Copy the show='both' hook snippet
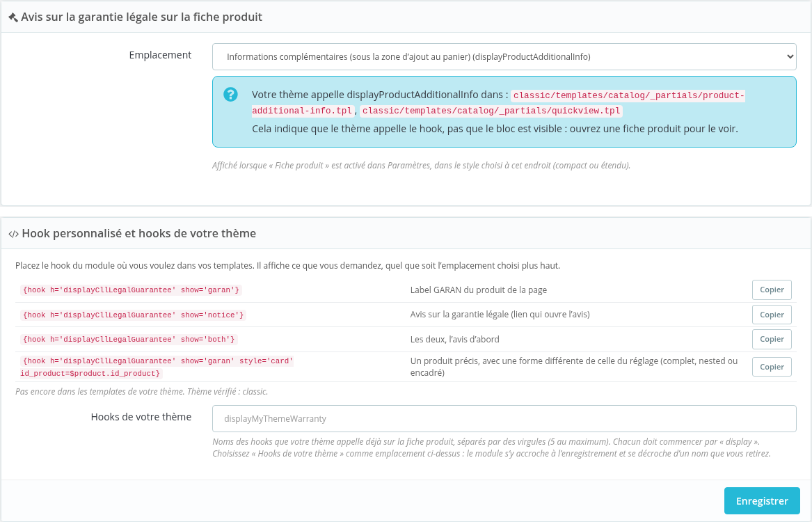 [772, 339]
